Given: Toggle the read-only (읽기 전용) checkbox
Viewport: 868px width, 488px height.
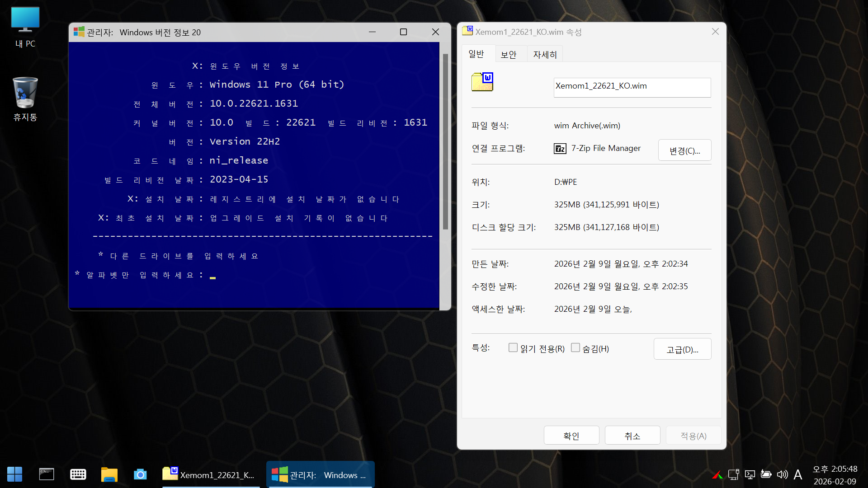Looking at the screenshot, I should pyautogui.click(x=513, y=347).
